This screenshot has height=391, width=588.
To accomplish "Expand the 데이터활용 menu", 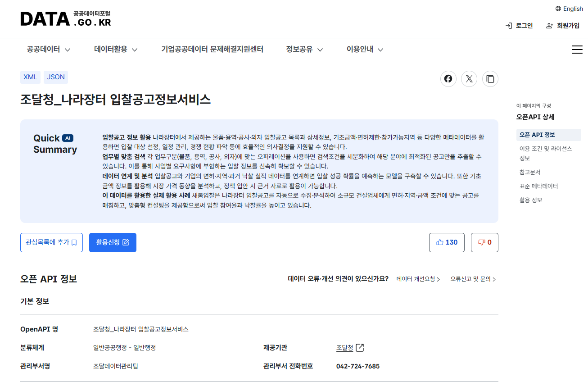I will 116,50.
